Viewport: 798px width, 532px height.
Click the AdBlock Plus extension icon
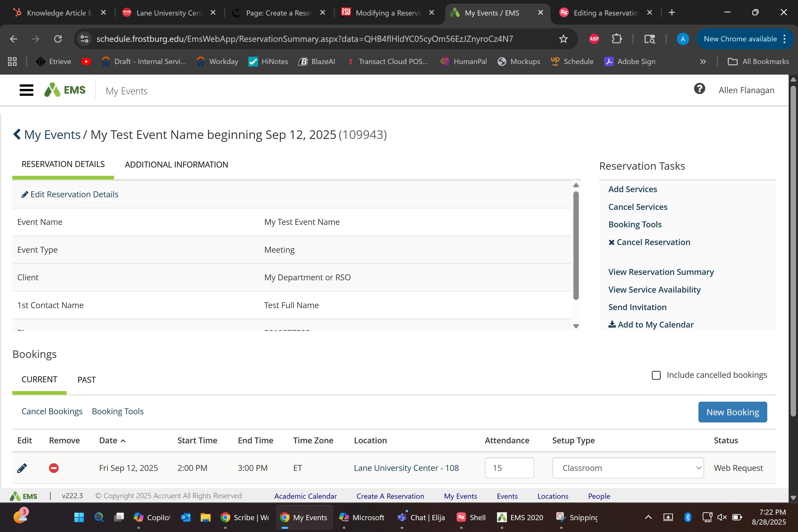[594, 39]
